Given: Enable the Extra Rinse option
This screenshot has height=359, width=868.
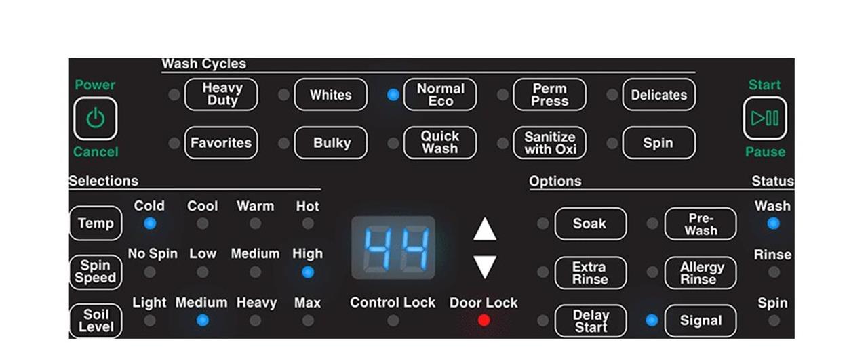Looking at the screenshot, I should tap(591, 272).
